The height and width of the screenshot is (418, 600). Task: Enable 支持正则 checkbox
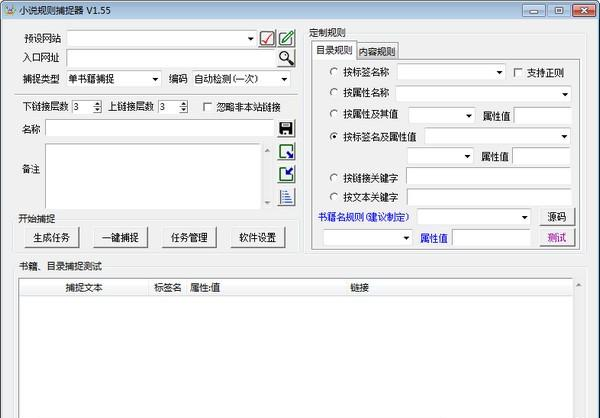tap(518, 72)
